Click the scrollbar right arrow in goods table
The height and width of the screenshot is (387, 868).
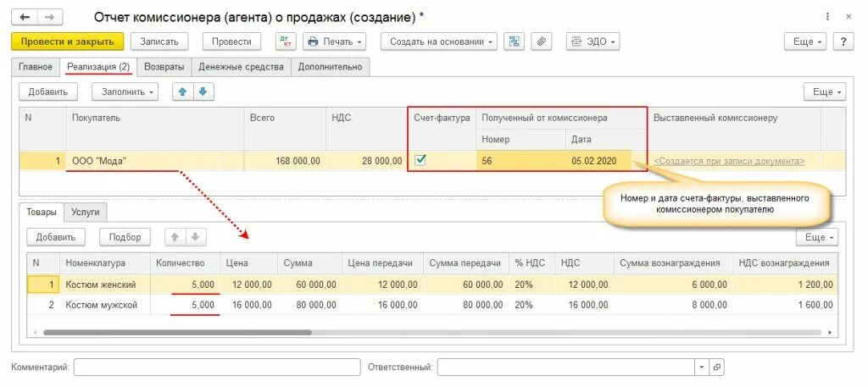(x=830, y=333)
